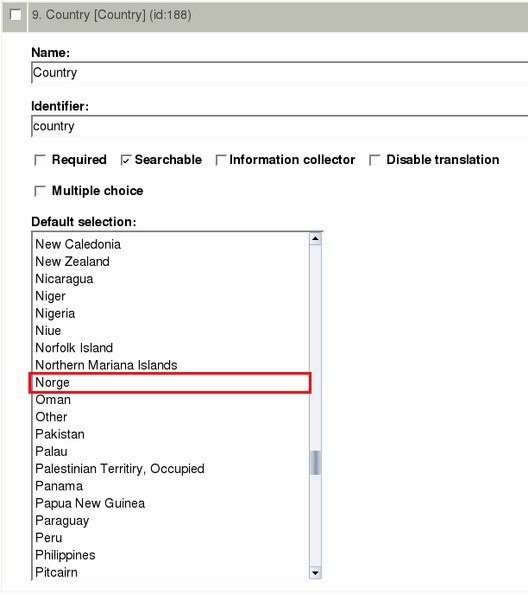Uncheck the Searchable option
Image resolution: width=528 pixels, height=600 pixels.
pyautogui.click(x=126, y=160)
